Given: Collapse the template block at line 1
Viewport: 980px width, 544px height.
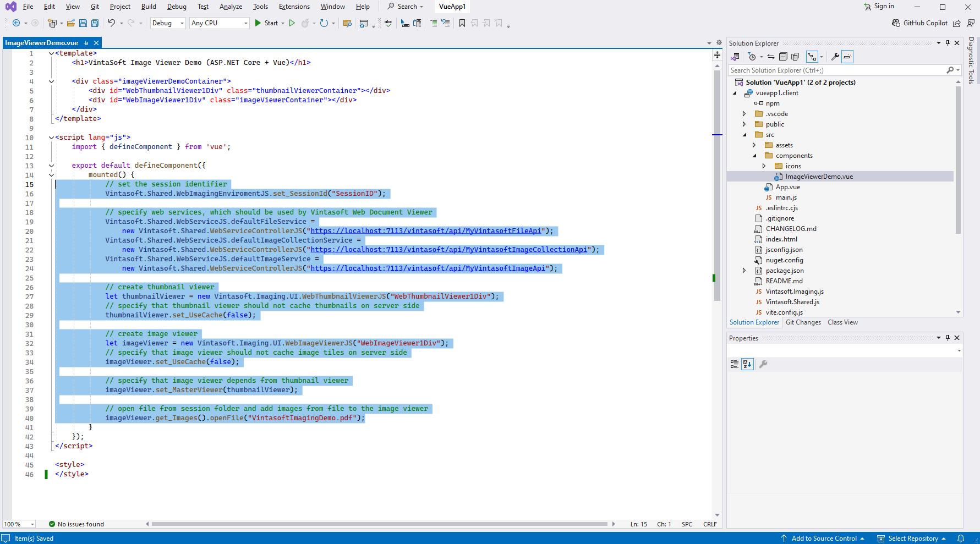Looking at the screenshot, I should click(x=51, y=53).
